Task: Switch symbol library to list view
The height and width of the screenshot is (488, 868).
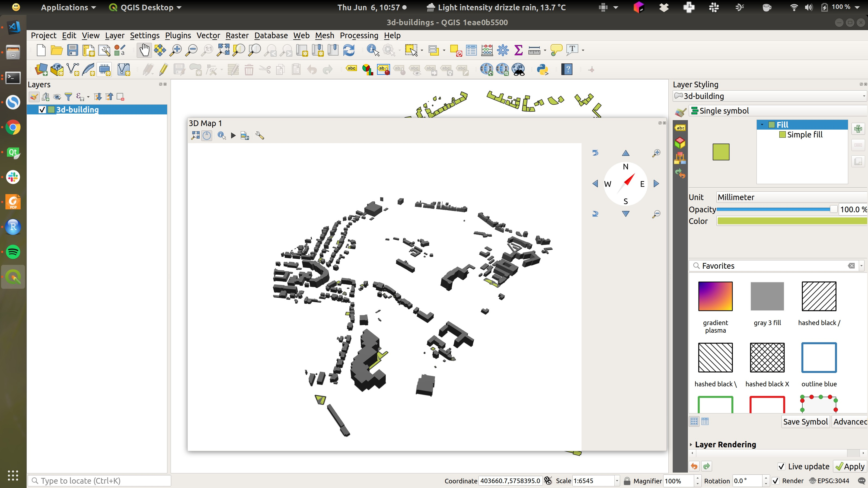Action: click(705, 422)
